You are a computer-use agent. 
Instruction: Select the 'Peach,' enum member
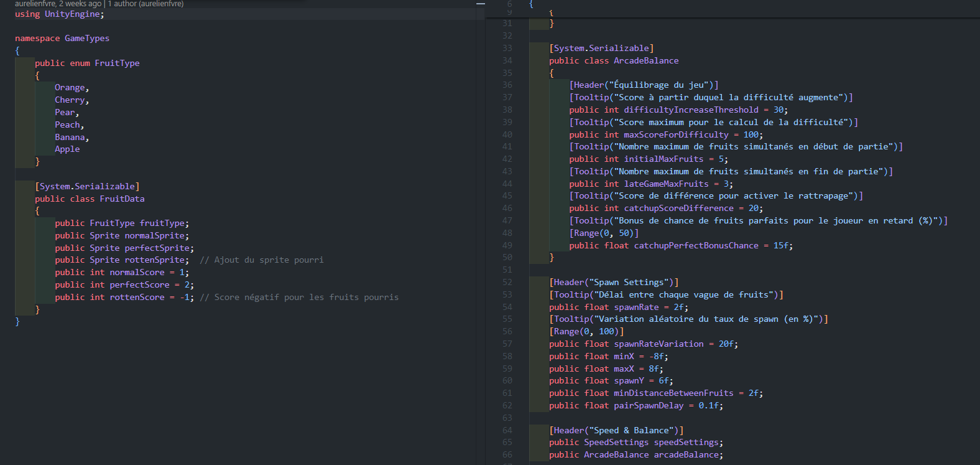coord(70,125)
